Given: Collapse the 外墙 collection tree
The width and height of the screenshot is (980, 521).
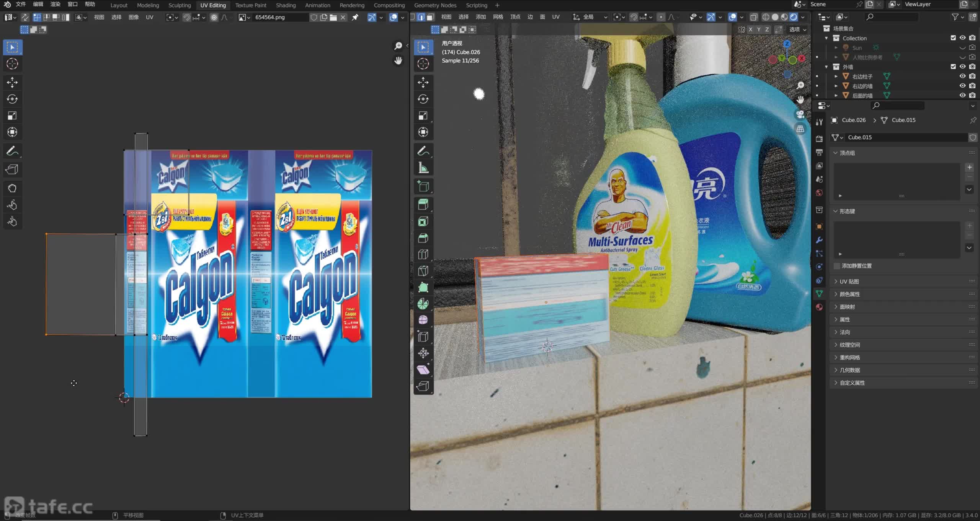Looking at the screenshot, I should (826, 67).
